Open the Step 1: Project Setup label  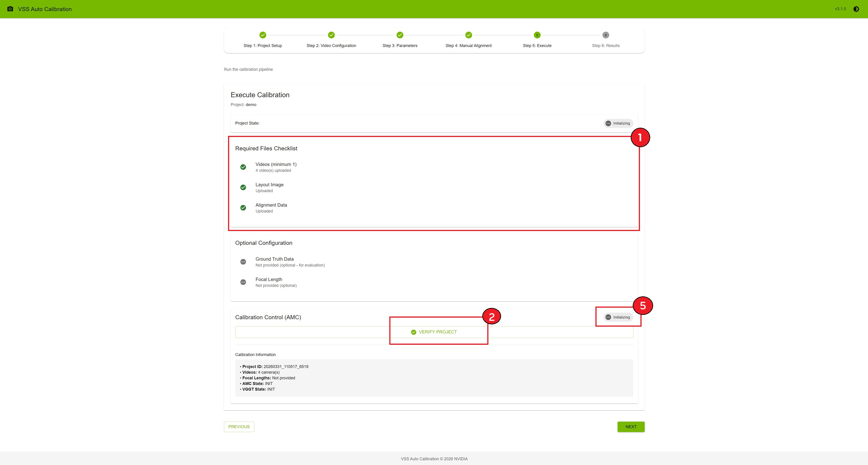(x=263, y=46)
